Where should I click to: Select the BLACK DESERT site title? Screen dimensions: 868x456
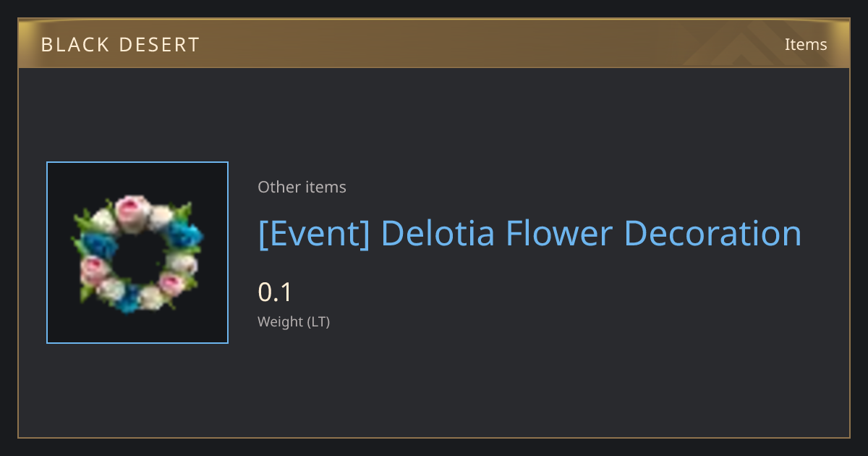120,45
